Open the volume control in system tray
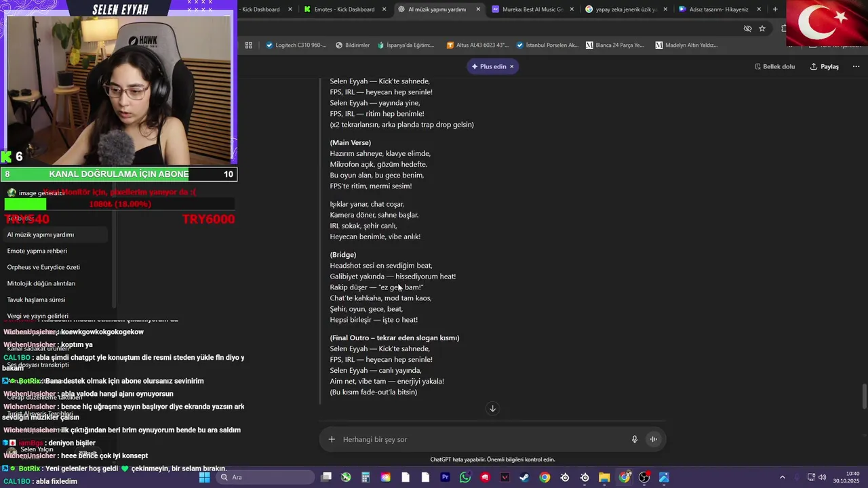 pyautogui.click(x=822, y=477)
